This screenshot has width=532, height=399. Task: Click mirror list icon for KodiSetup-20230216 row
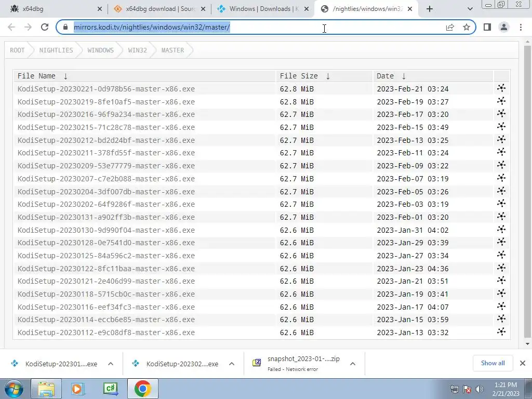[501, 114]
